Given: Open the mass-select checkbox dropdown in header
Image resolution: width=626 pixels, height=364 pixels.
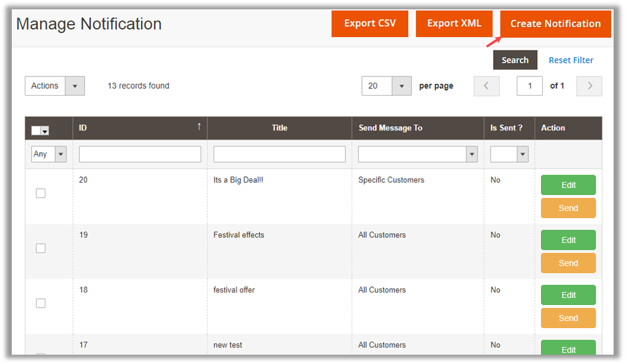Looking at the screenshot, I should (45, 131).
